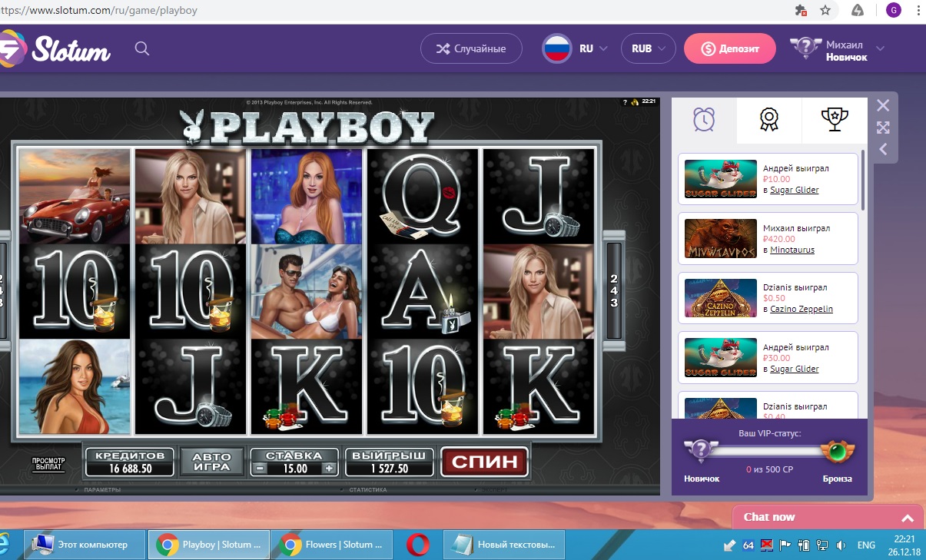
Task: Click the red sports car reel symbol
Action: 75,196
